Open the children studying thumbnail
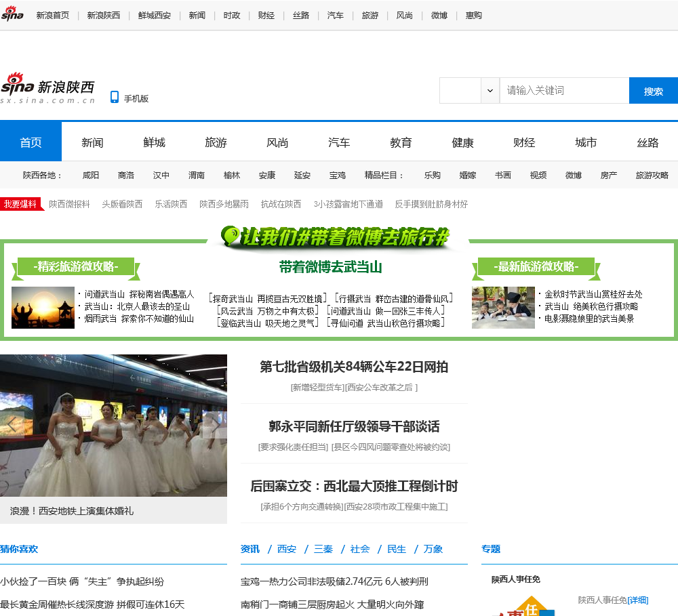The height and width of the screenshot is (616, 678). 503,308
